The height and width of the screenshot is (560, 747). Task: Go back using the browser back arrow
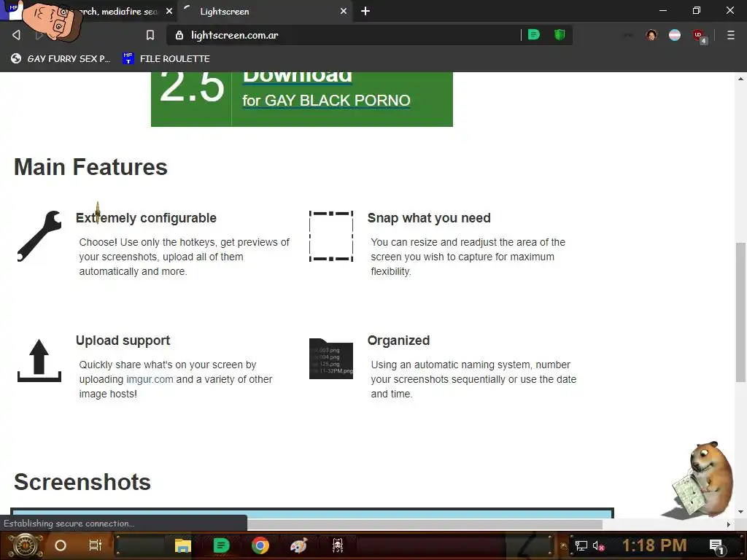[16, 35]
